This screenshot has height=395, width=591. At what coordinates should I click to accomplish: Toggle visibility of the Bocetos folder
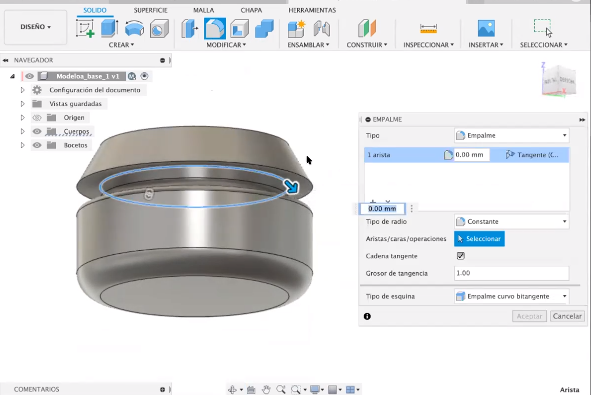(x=37, y=145)
